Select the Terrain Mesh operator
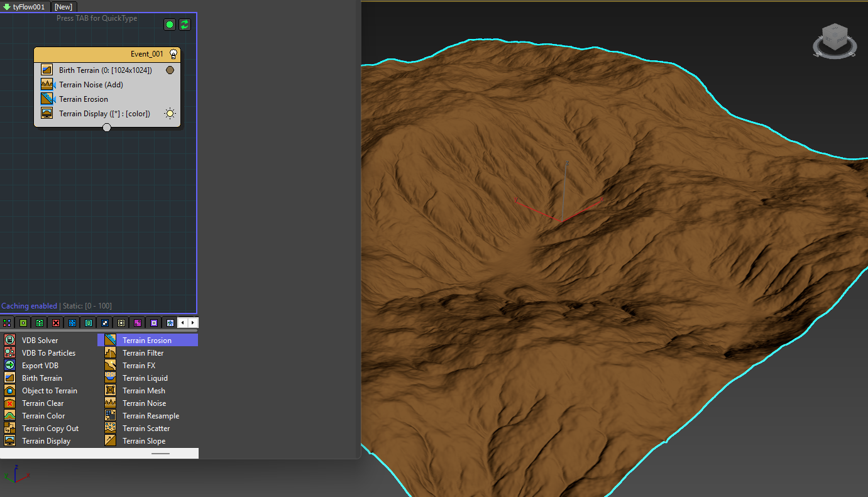The height and width of the screenshot is (497, 868). tap(143, 390)
